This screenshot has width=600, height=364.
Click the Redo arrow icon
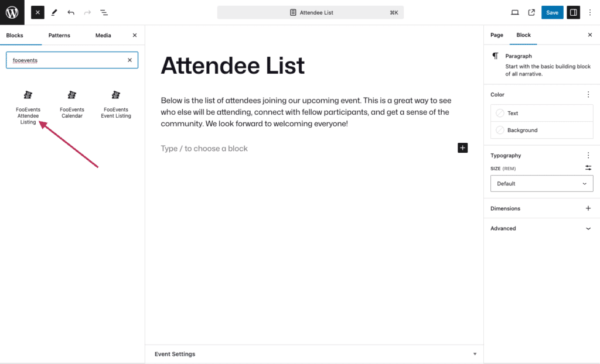pyautogui.click(x=87, y=12)
